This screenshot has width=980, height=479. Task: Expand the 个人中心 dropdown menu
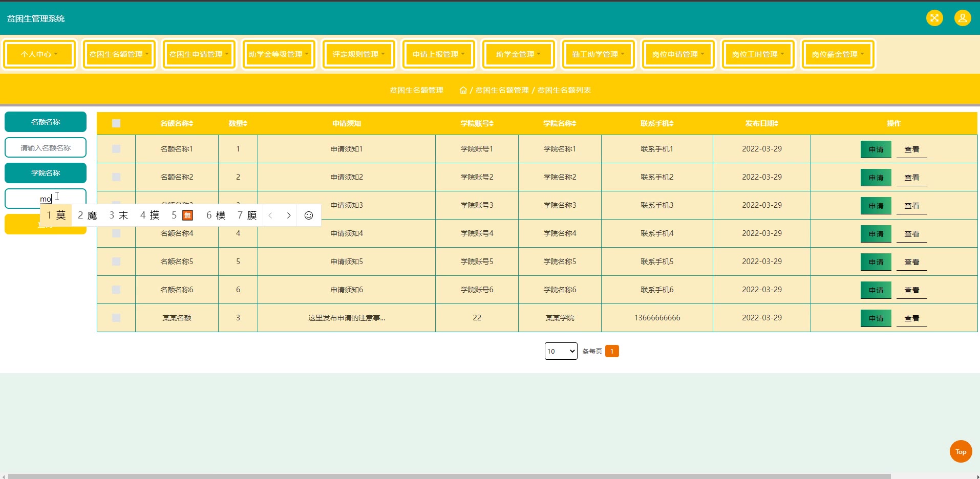39,54
